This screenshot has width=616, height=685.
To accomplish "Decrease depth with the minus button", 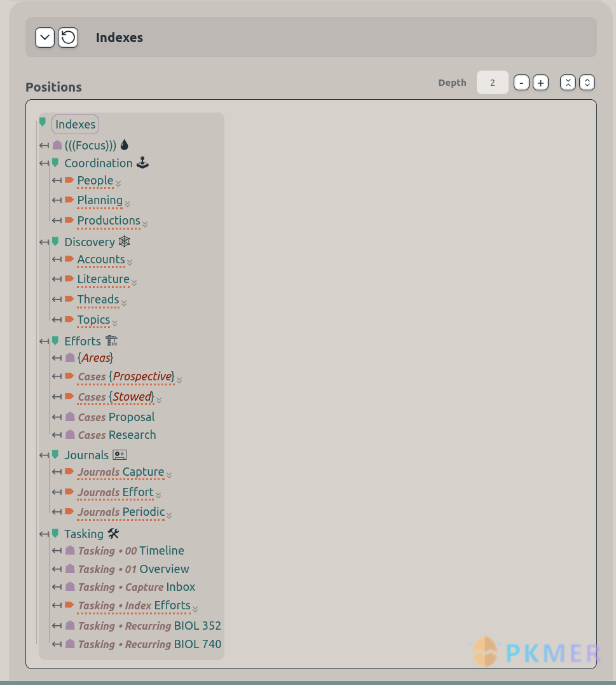I will click(x=521, y=83).
